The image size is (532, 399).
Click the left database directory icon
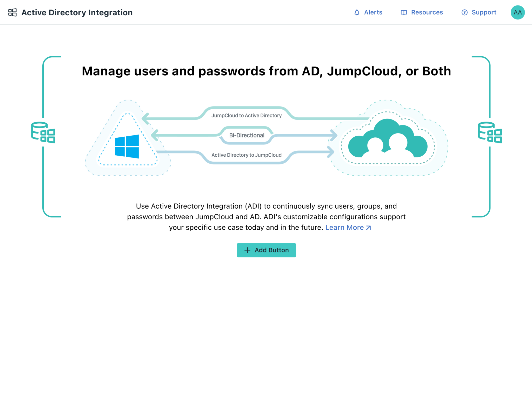point(44,132)
